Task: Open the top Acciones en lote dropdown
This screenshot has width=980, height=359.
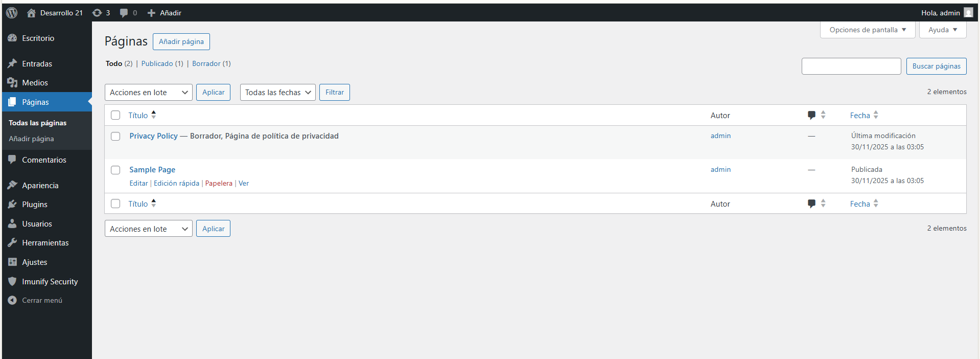Action: tap(148, 93)
